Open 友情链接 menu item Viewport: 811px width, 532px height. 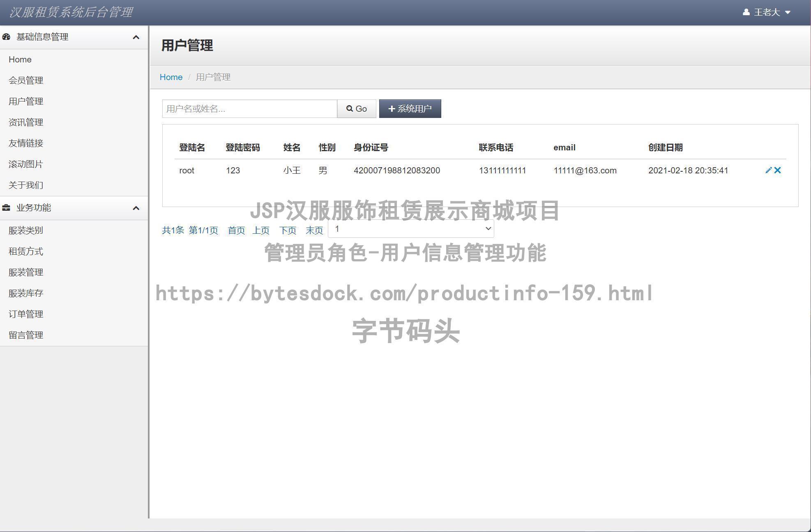26,143
